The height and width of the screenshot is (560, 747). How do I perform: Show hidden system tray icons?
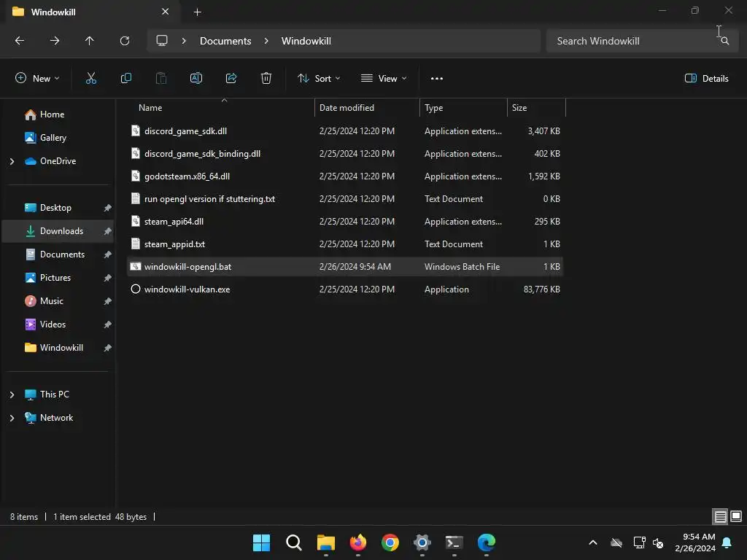593,542
